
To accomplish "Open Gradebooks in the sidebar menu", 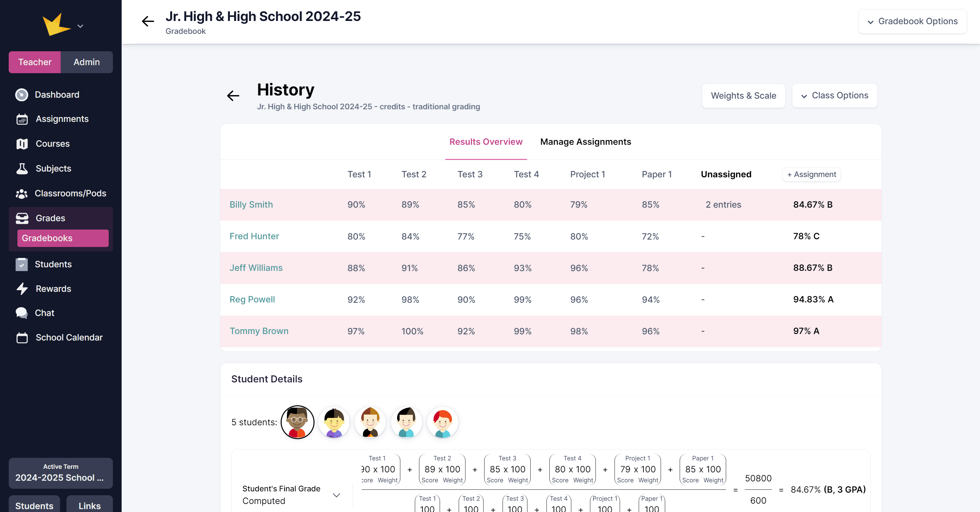I will tap(63, 238).
